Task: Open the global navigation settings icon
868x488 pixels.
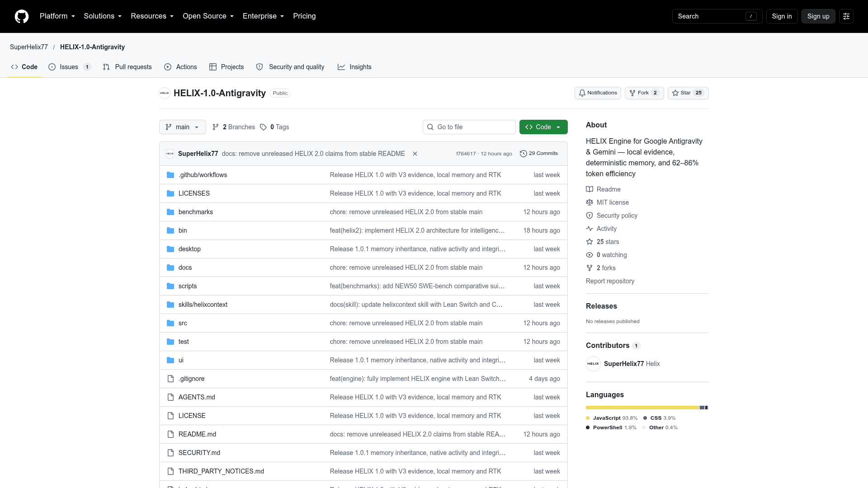Action: (x=846, y=16)
